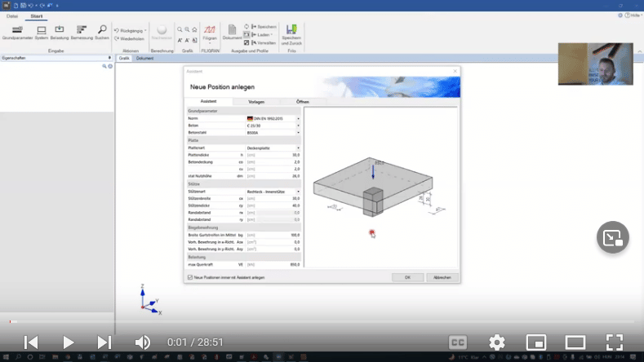Select the Belastung tool
The height and width of the screenshot is (362, 644).
click(x=59, y=31)
